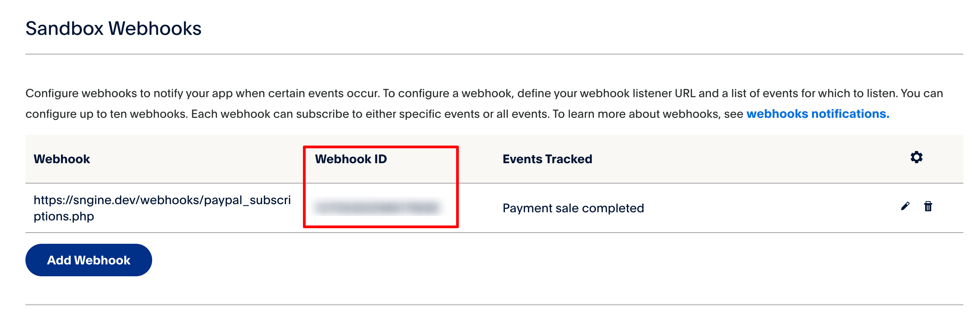Click the divider line below Add Webhook
980x323 pixels.
(494, 304)
